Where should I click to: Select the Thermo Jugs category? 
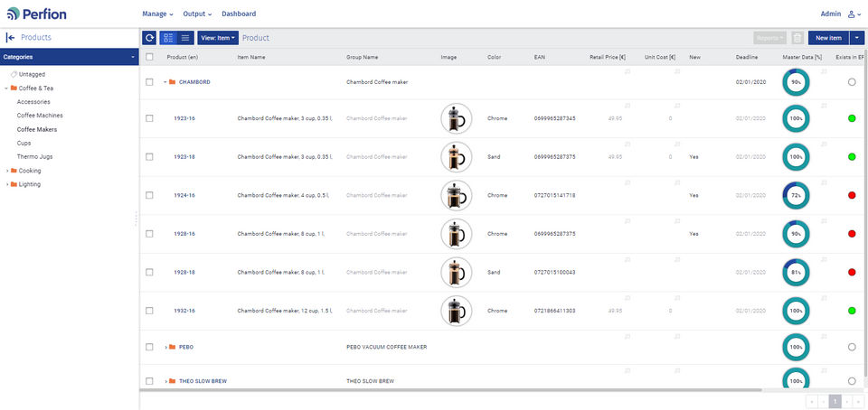pyautogui.click(x=35, y=157)
